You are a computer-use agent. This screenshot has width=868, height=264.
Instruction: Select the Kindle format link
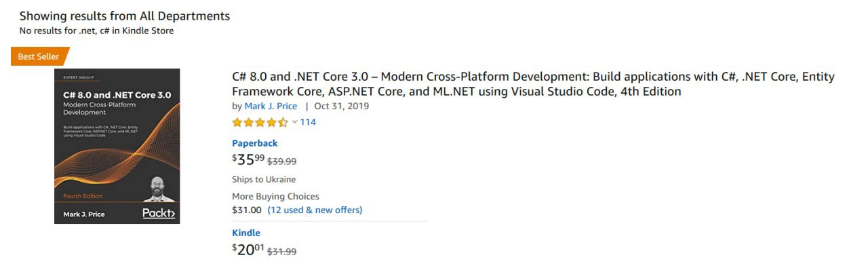click(246, 233)
